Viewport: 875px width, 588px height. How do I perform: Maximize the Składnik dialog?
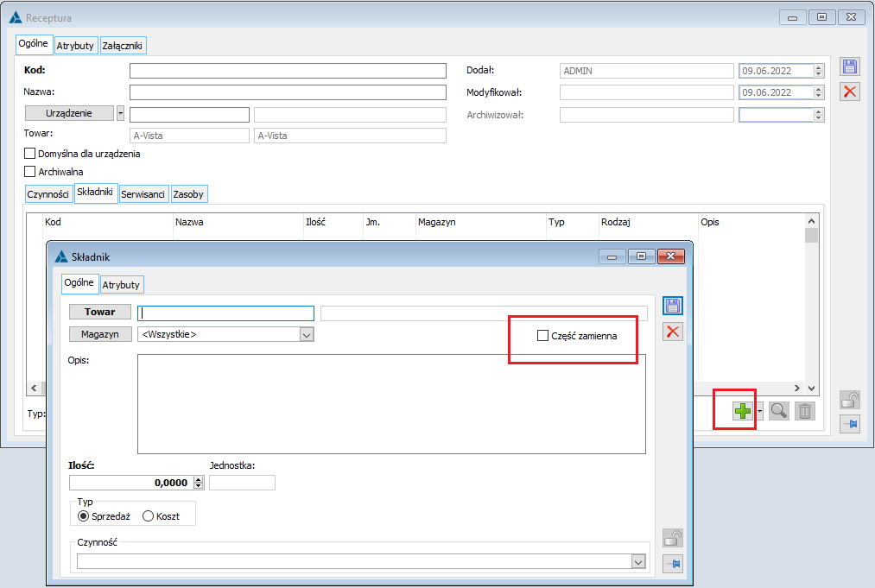[x=641, y=256]
